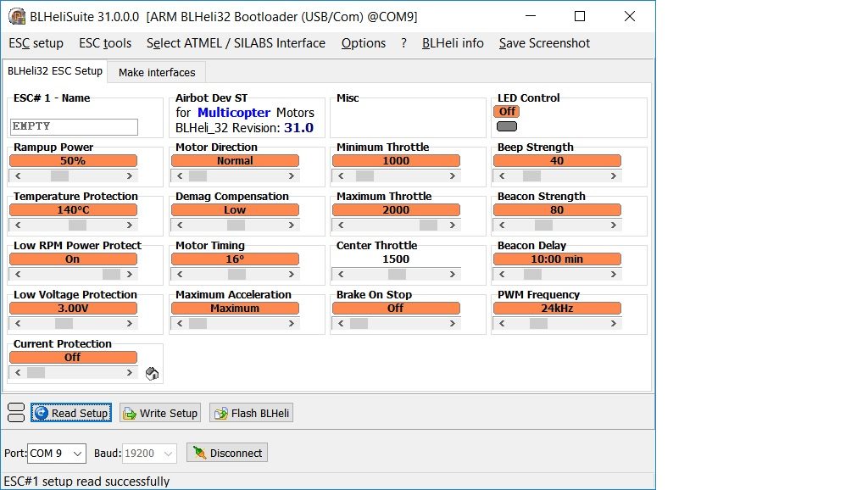Increase Beacon Delay with right arrow
Image resolution: width=868 pixels, height=490 pixels.
pyautogui.click(x=614, y=275)
